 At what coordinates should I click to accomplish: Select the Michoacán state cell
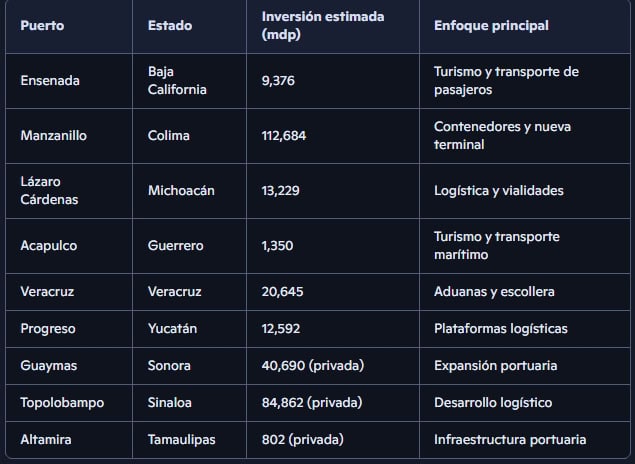pos(181,190)
